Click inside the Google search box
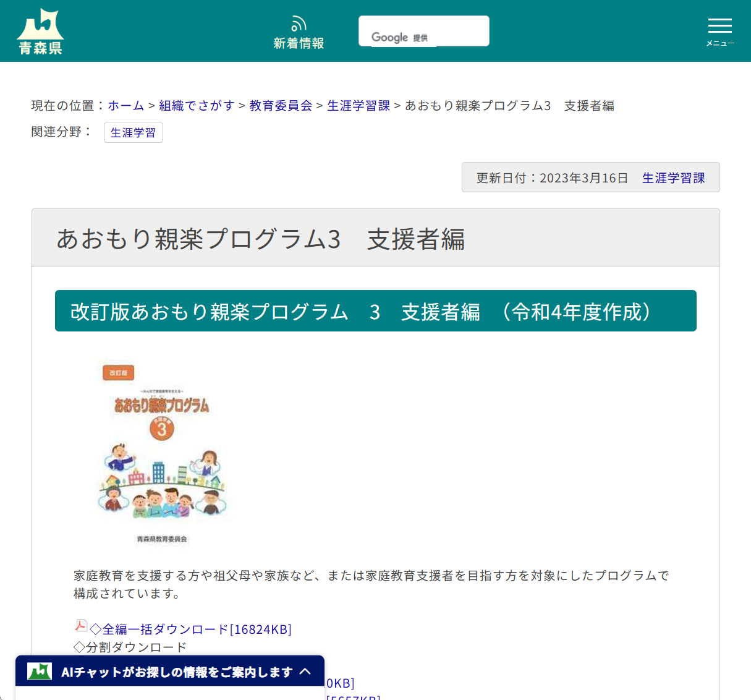This screenshot has width=751, height=700. pos(423,30)
